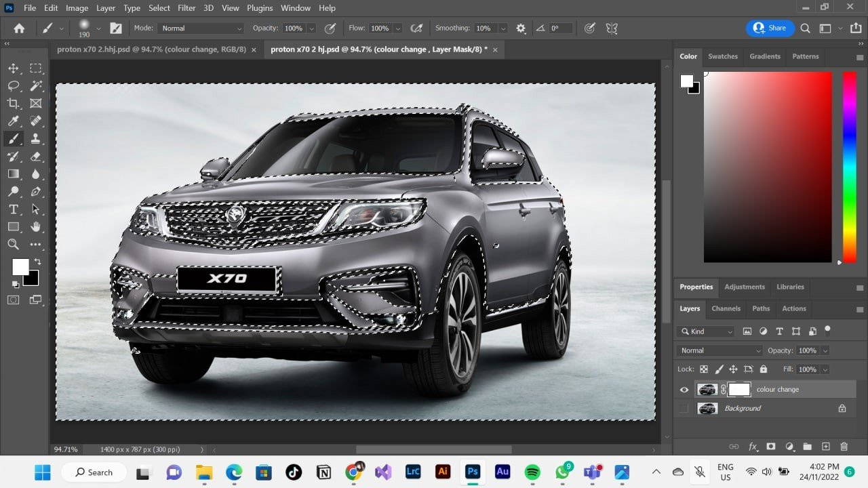Toggle lock transparent pixels
Screen dimensions: 868x488
point(704,369)
